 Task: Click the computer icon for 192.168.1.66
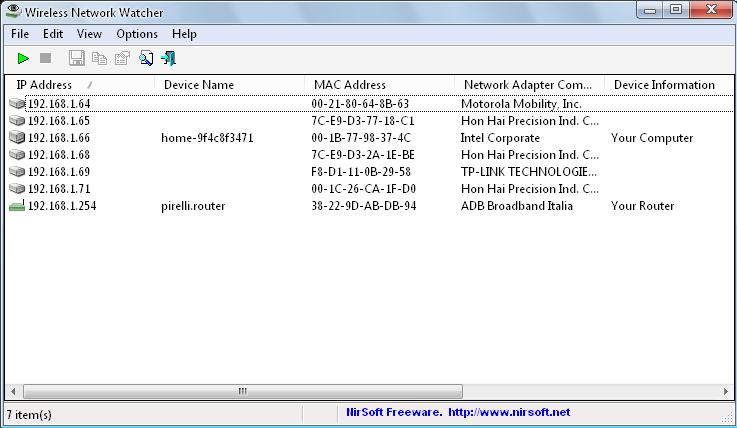[17, 138]
